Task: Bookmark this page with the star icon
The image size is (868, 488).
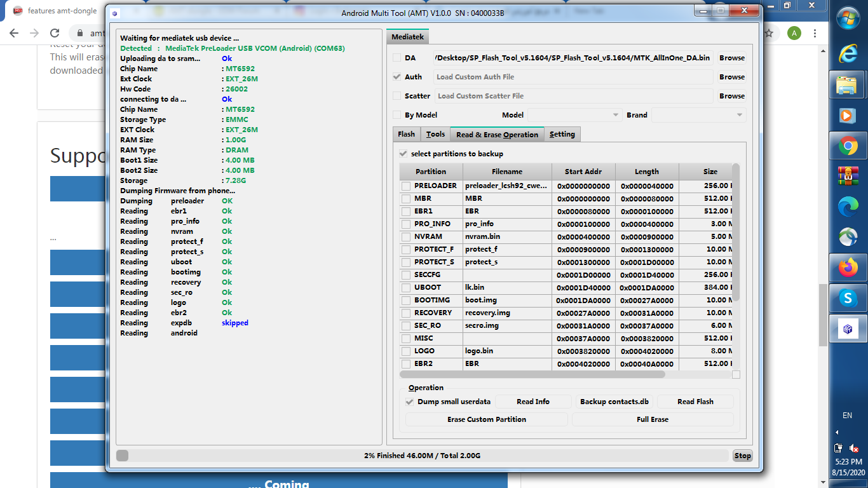Action: (x=768, y=33)
